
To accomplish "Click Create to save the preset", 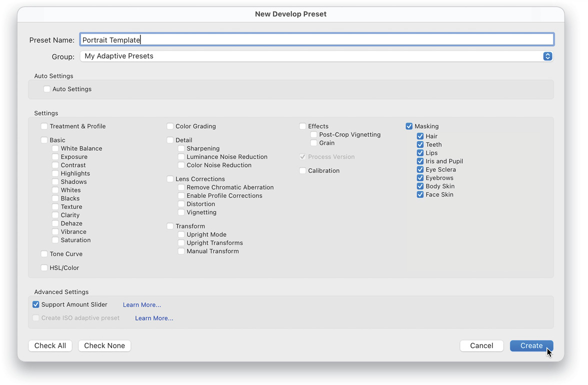I will [x=531, y=346].
